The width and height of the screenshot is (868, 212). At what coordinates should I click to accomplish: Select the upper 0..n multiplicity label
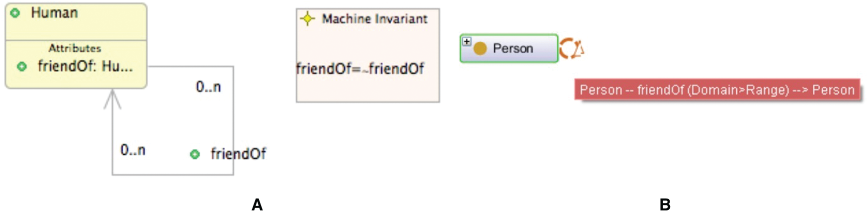pos(208,87)
